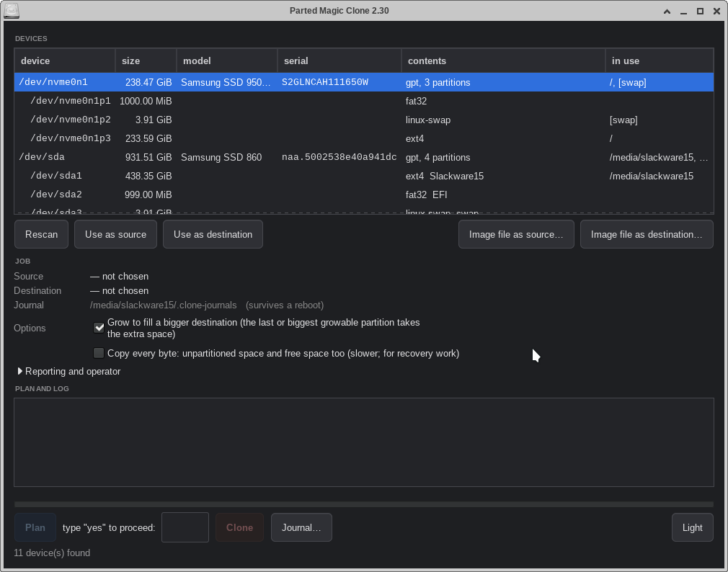
Task: Open 'Image file as source…' dialog
Action: point(516,234)
